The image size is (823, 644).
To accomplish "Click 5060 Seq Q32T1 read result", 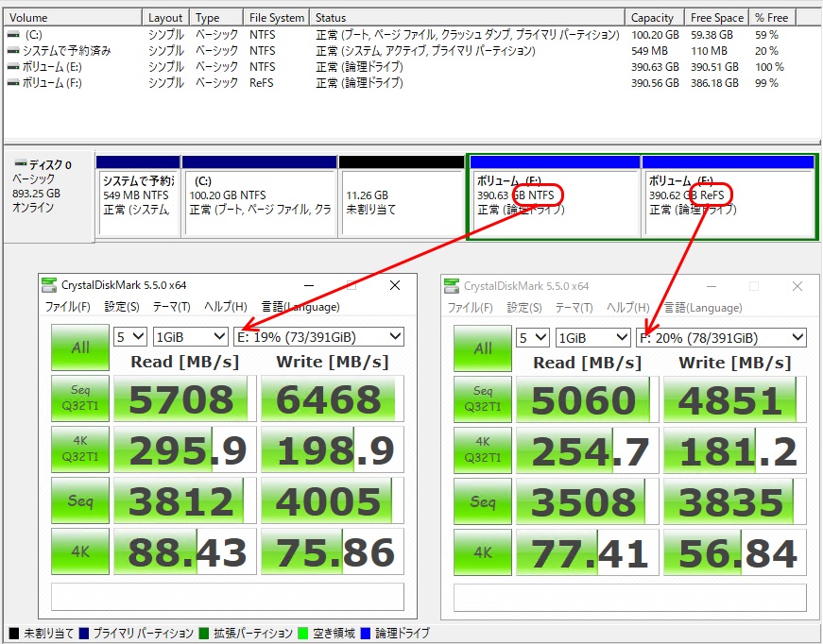I will (x=588, y=399).
